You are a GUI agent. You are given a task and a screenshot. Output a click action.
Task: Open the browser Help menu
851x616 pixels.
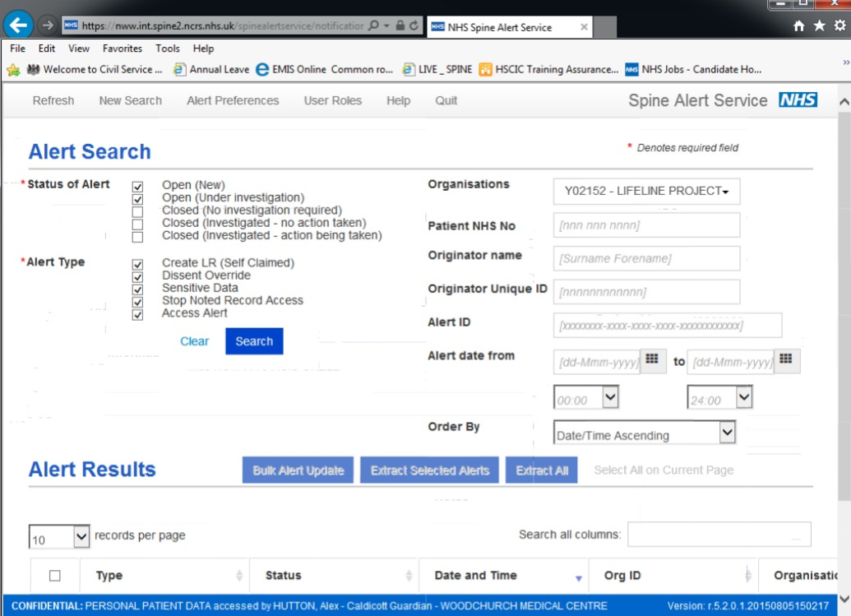coord(204,49)
